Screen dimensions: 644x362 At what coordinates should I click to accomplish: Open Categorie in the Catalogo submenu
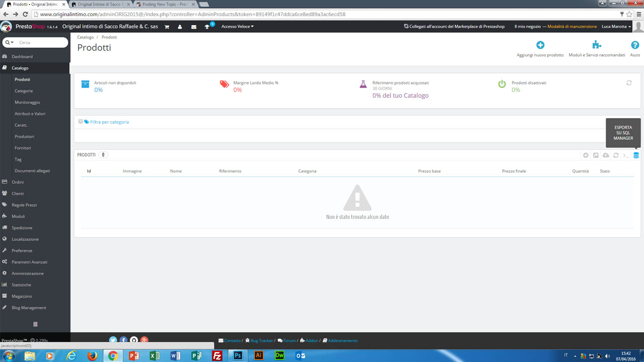[24, 91]
